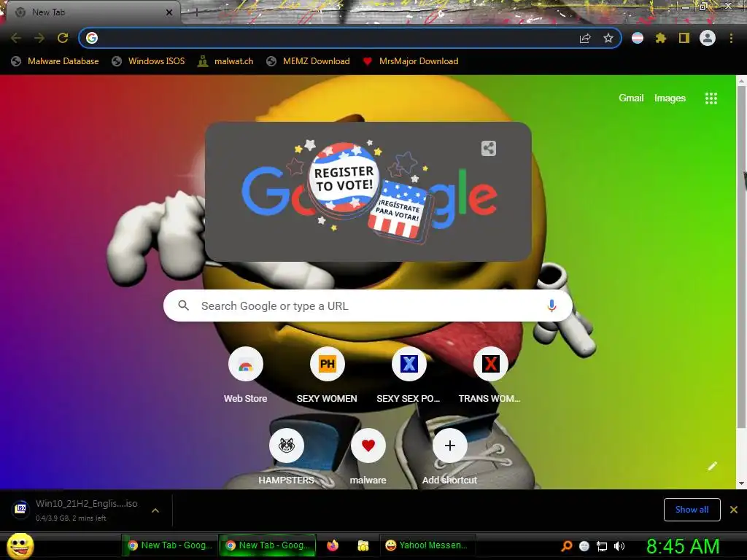
Task: Click the Show all downloads button
Action: [692, 510]
